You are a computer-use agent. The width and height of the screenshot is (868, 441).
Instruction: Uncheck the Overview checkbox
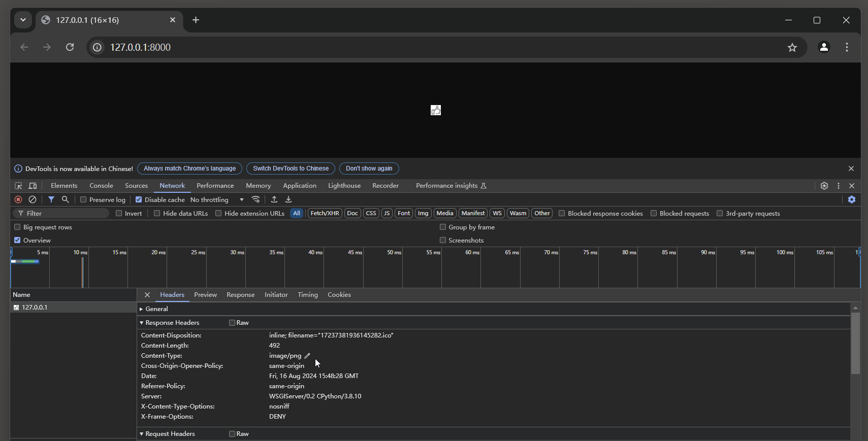pyautogui.click(x=17, y=240)
